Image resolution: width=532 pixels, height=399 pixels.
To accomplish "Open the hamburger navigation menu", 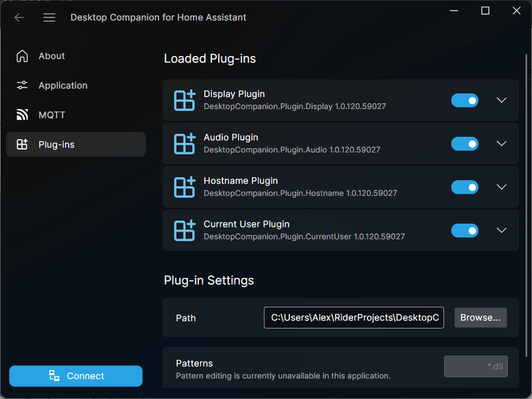I will click(49, 17).
